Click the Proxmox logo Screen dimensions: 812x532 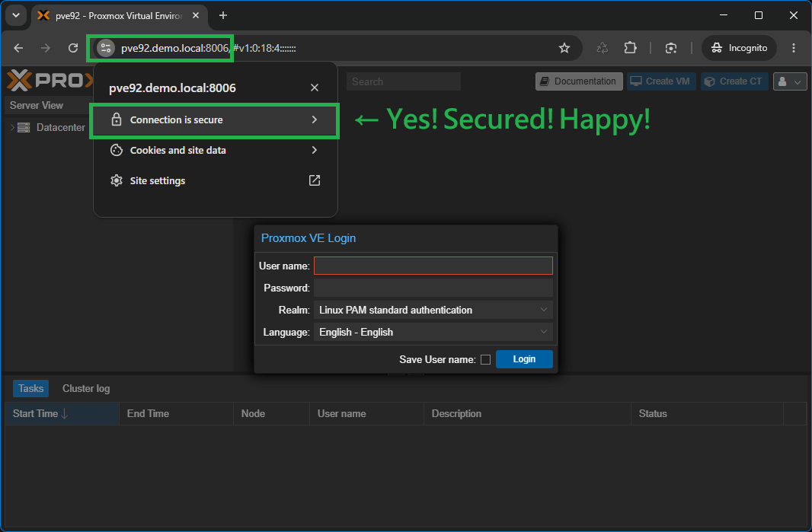[50, 81]
